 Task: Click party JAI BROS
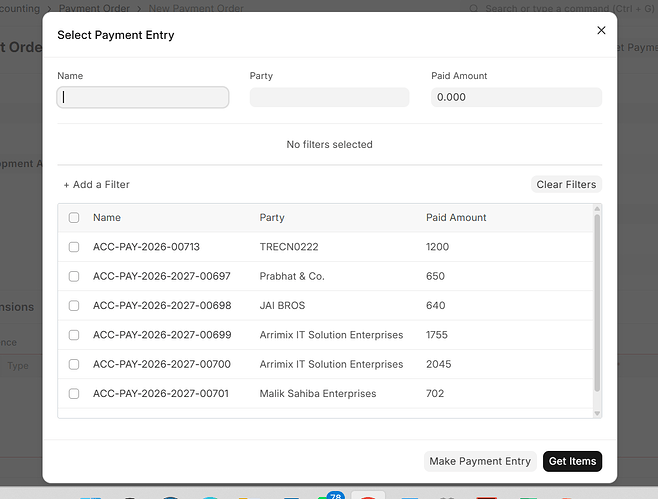(282, 306)
